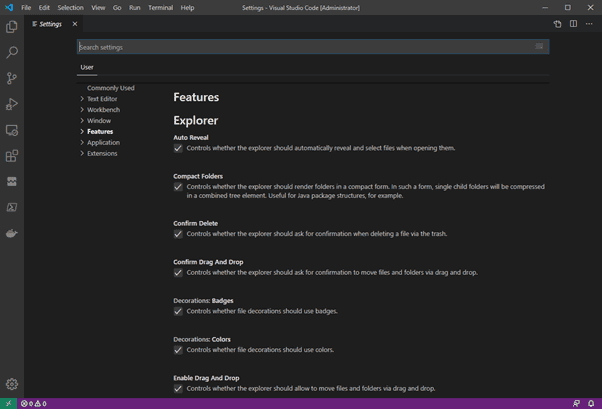
Task: Open the Extensions view
Action: (12, 156)
